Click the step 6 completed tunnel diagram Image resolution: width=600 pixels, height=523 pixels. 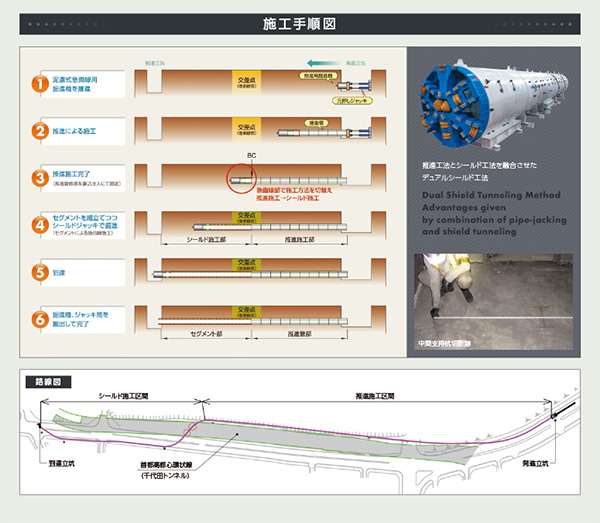pyautogui.click(x=260, y=322)
